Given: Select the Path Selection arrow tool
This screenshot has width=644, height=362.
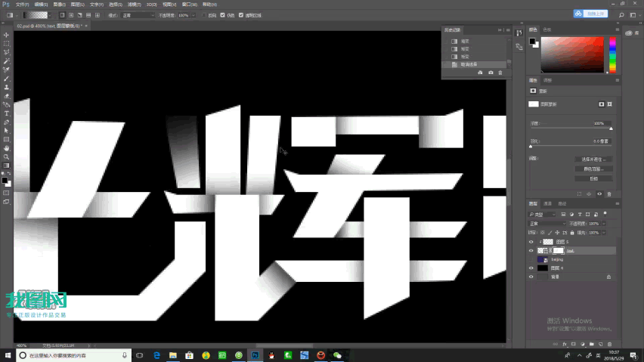Looking at the screenshot, I should [6, 131].
